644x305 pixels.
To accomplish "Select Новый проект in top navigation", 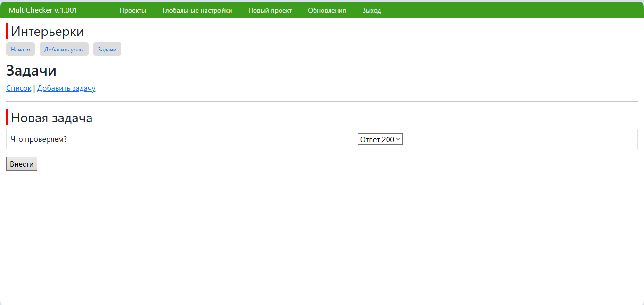I will pyautogui.click(x=270, y=10).
